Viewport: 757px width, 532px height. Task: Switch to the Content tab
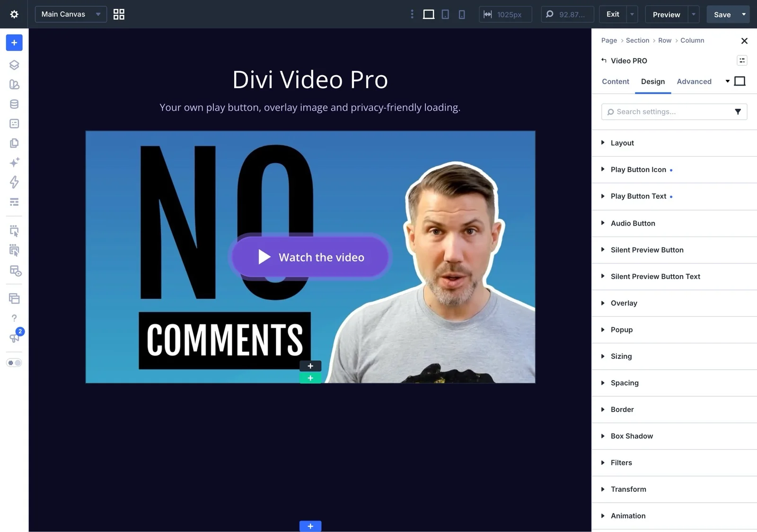tap(616, 81)
